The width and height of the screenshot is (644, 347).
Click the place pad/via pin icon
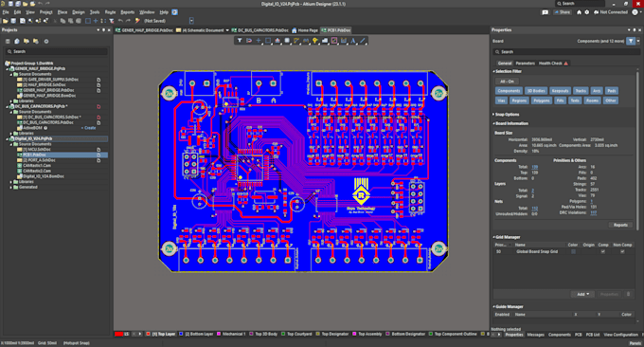point(315,40)
